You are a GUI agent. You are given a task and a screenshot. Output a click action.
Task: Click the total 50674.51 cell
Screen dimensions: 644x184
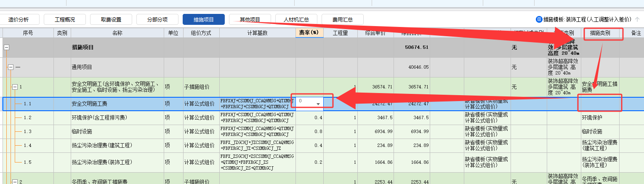point(412,48)
